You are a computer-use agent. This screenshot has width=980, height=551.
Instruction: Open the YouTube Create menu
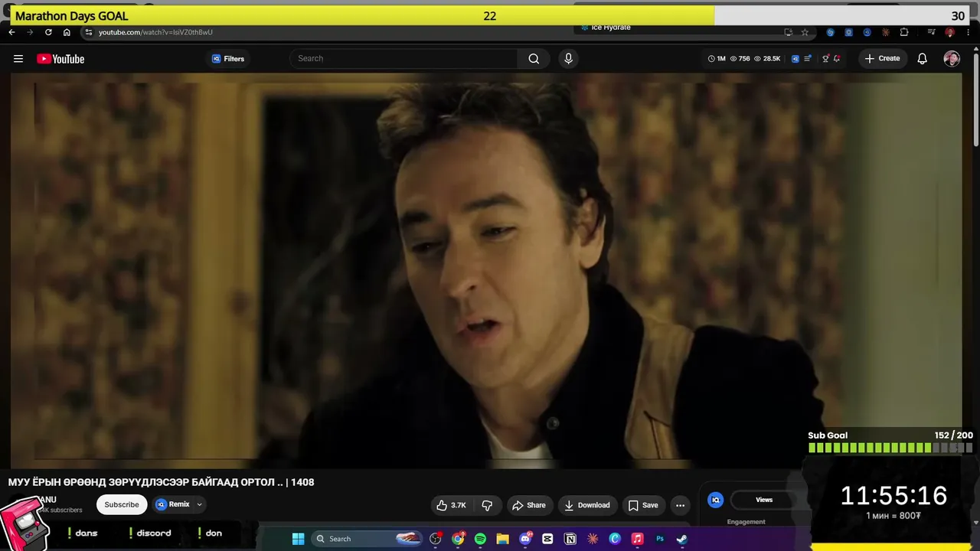click(x=882, y=59)
